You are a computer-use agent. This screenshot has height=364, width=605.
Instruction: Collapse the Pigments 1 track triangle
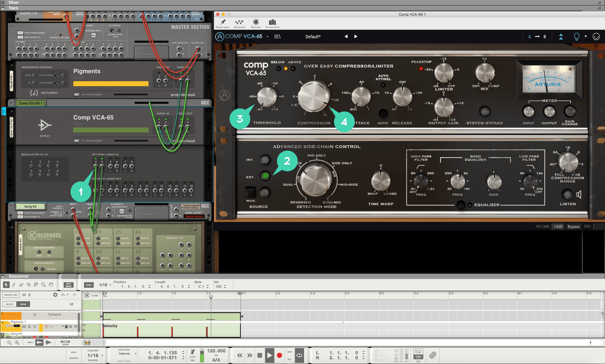[2, 322]
